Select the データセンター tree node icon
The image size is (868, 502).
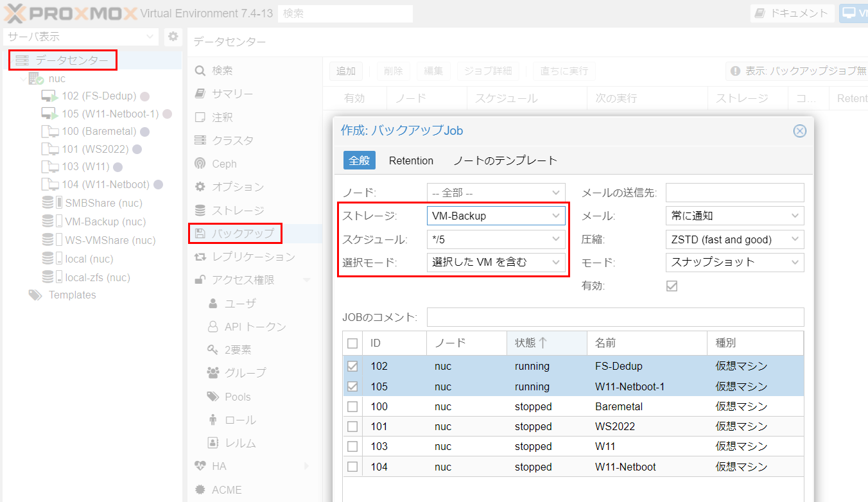click(x=22, y=60)
